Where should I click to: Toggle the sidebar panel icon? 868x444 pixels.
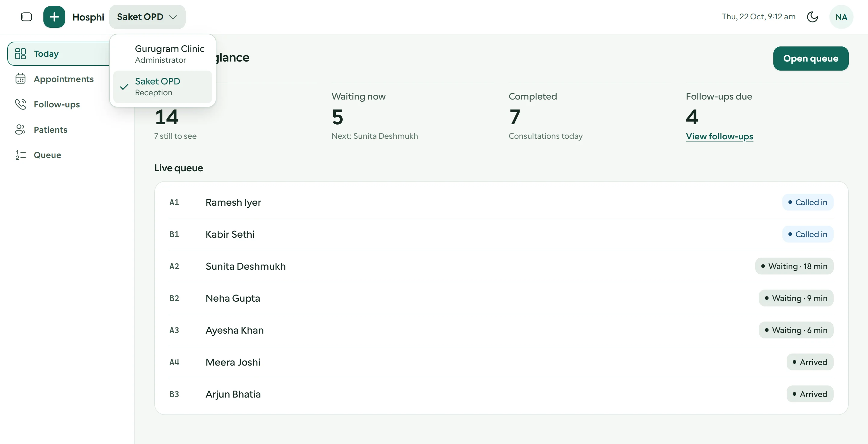coord(26,17)
